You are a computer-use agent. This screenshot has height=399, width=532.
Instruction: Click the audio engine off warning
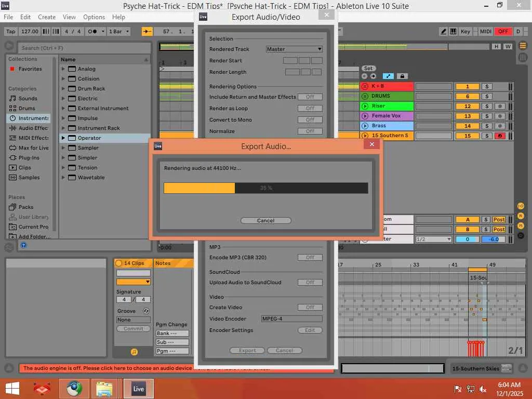pyautogui.click(x=107, y=368)
